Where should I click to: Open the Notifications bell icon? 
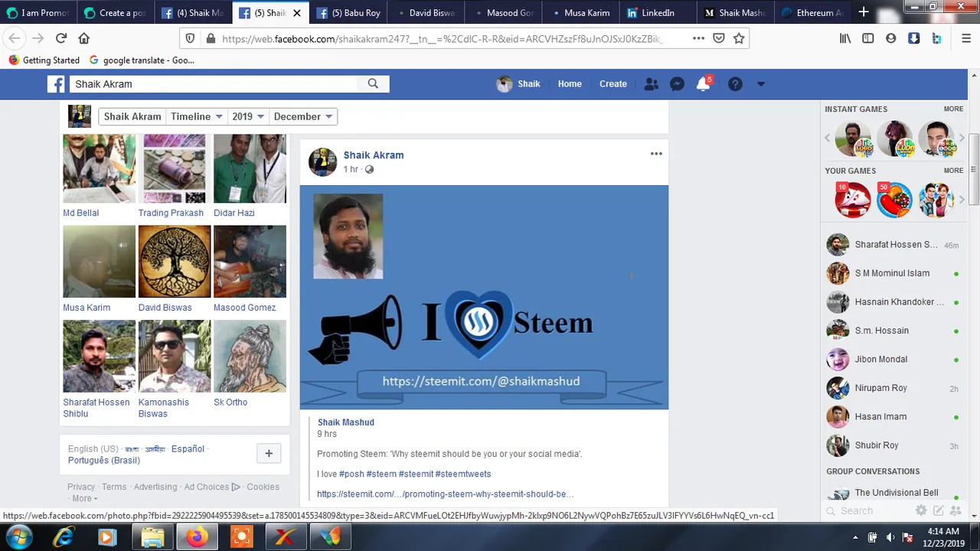703,84
